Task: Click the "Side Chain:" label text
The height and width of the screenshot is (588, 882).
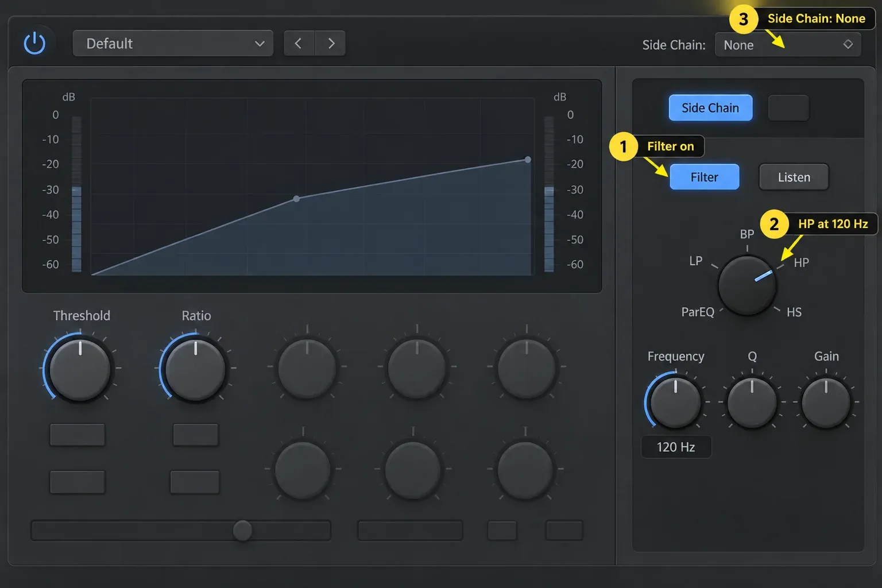Action: (x=674, y=45)
